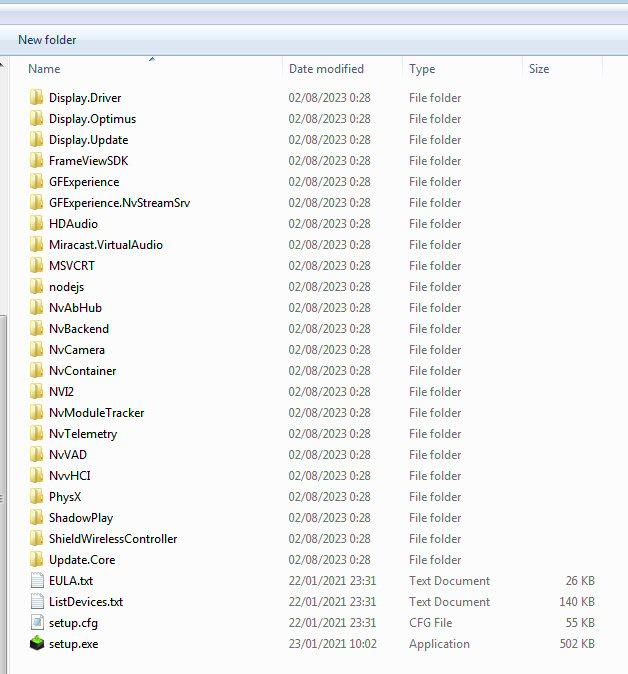Viewport: 628px width, 674px height.
Task: Click the setup.cfg file icon
Action: (37, 623)
